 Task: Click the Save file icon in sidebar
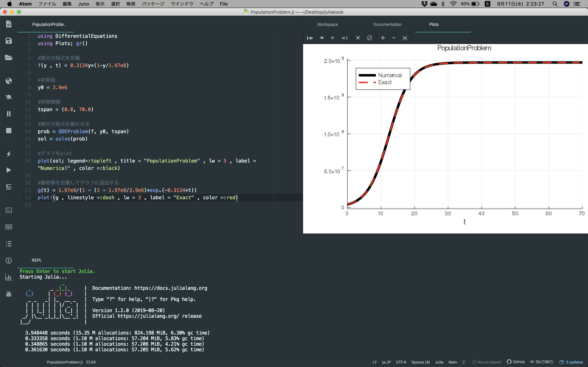(x=9, y=41)
